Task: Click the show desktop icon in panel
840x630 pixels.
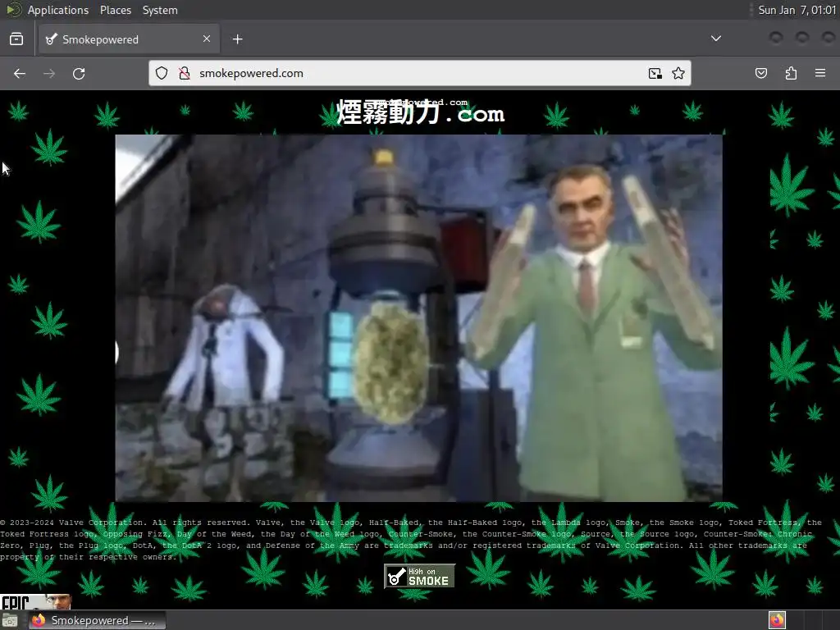Action: click(10, 620)
